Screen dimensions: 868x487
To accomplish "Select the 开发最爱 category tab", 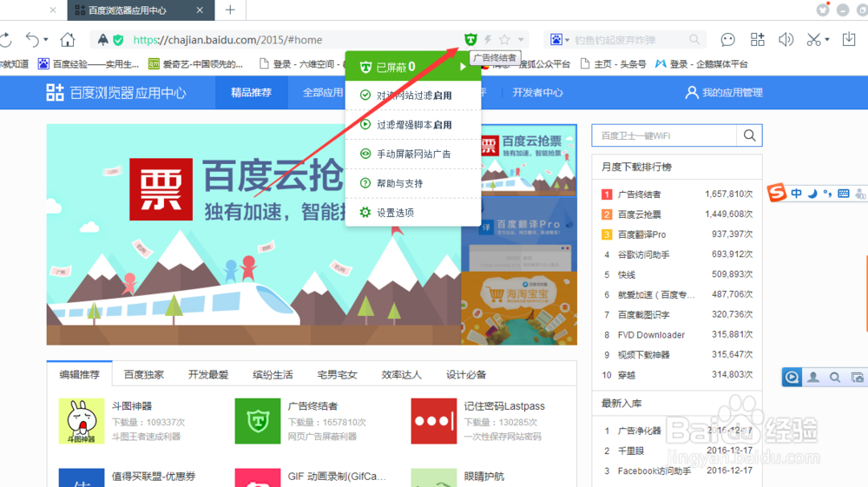I will (x=208, y=375).
